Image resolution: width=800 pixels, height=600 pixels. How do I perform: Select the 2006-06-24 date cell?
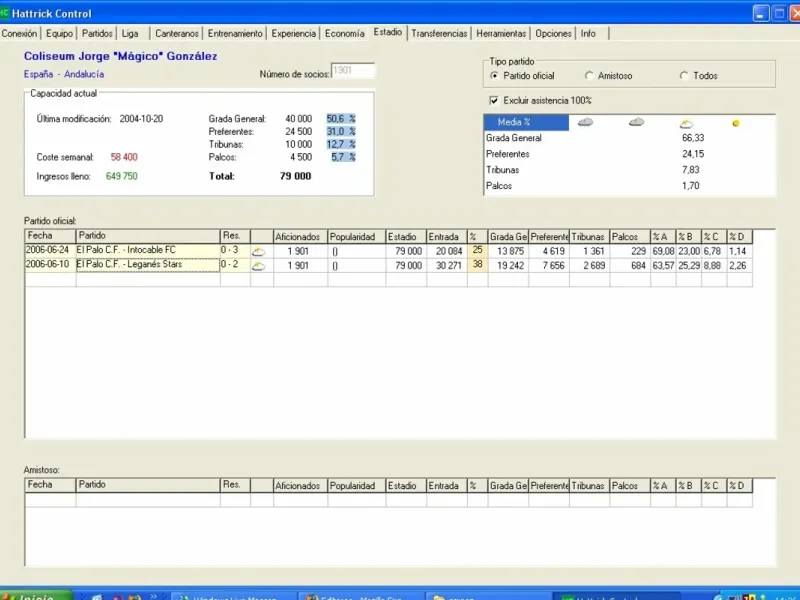[x=51, y=251]
